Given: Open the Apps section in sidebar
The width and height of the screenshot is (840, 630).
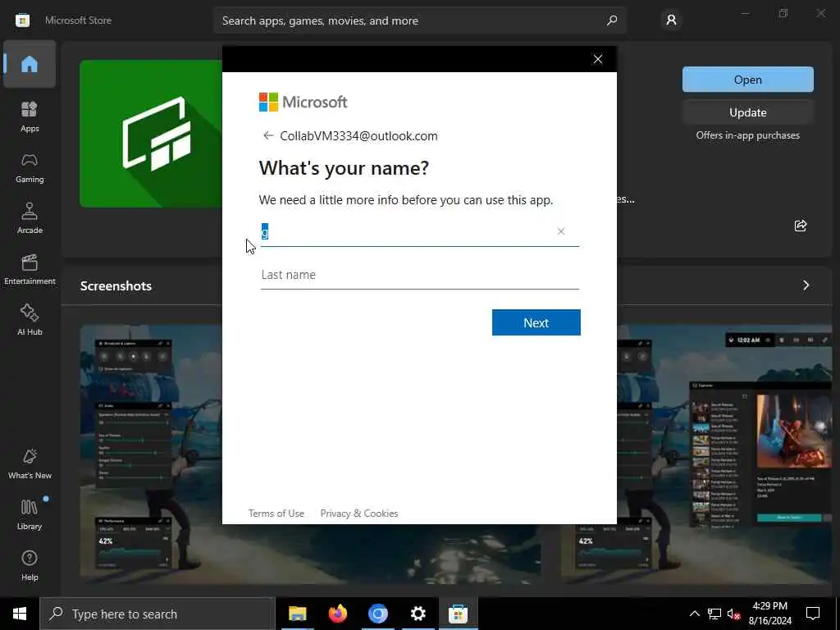Looking at the screenshot, I should [x=30, y=116].
